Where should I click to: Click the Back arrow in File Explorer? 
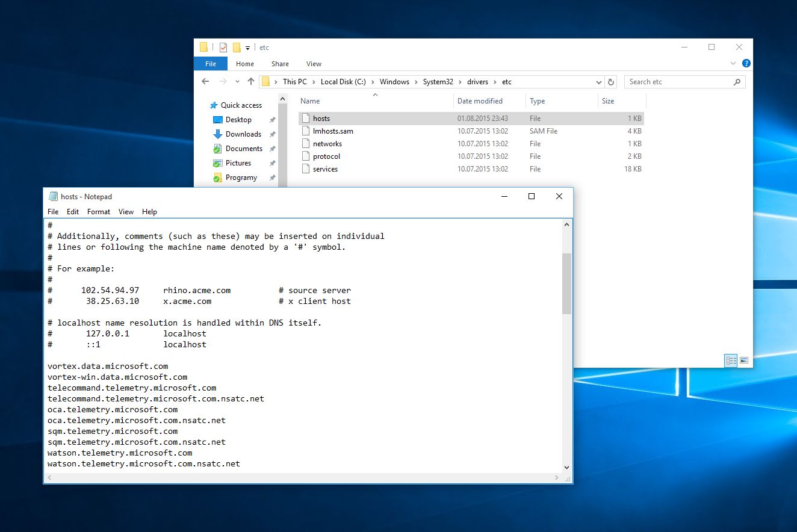click(x=205, y=82)
